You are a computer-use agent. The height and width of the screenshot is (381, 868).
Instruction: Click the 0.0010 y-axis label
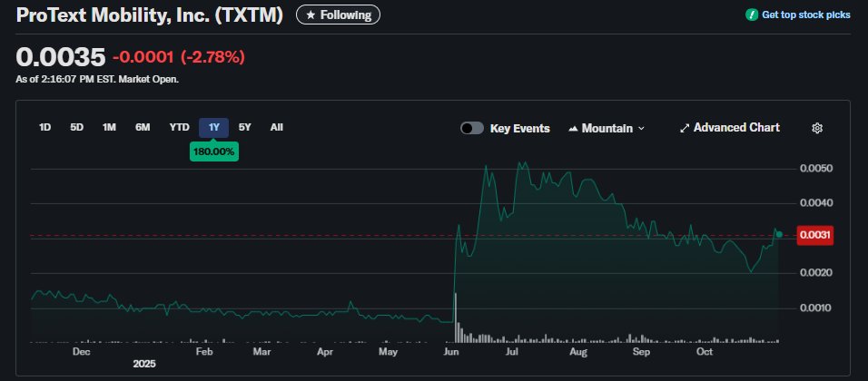814,308
